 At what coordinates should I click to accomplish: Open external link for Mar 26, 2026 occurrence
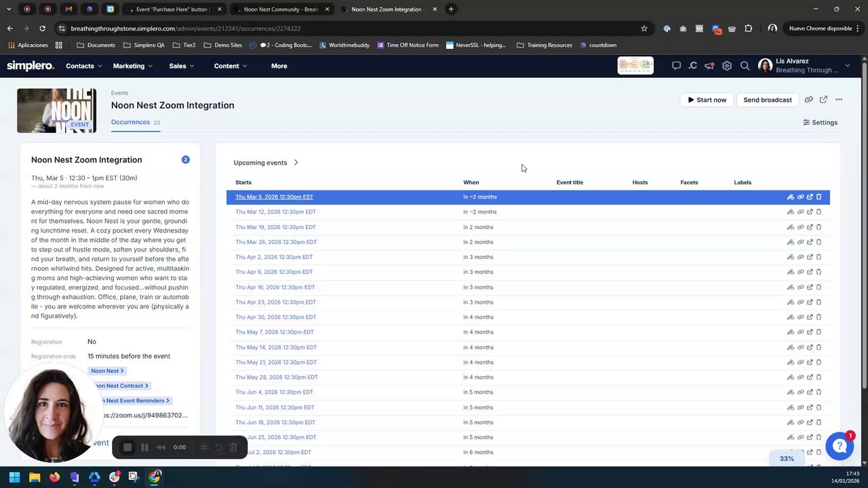pyautogui.click(x=810, y=242)
